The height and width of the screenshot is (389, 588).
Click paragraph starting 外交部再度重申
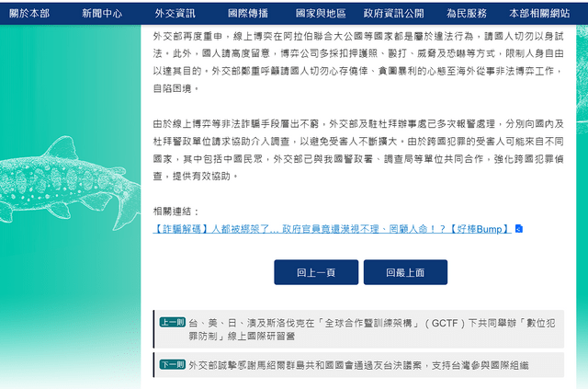(358, 63)
